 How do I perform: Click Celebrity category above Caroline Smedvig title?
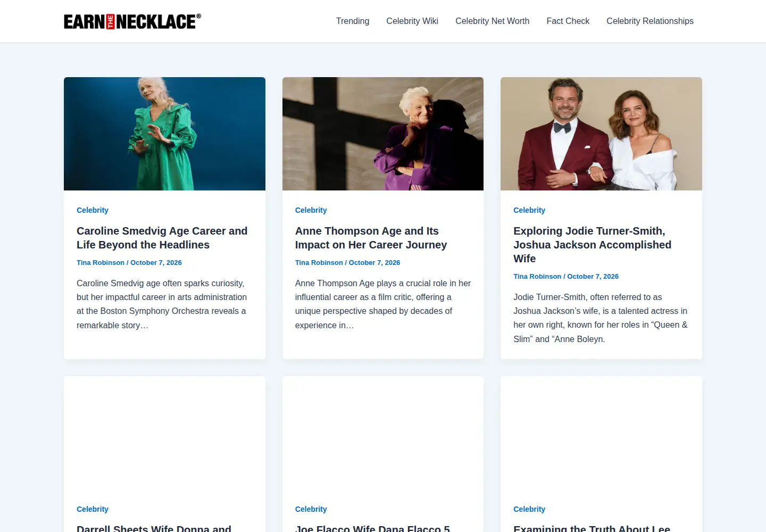point(93,210)
